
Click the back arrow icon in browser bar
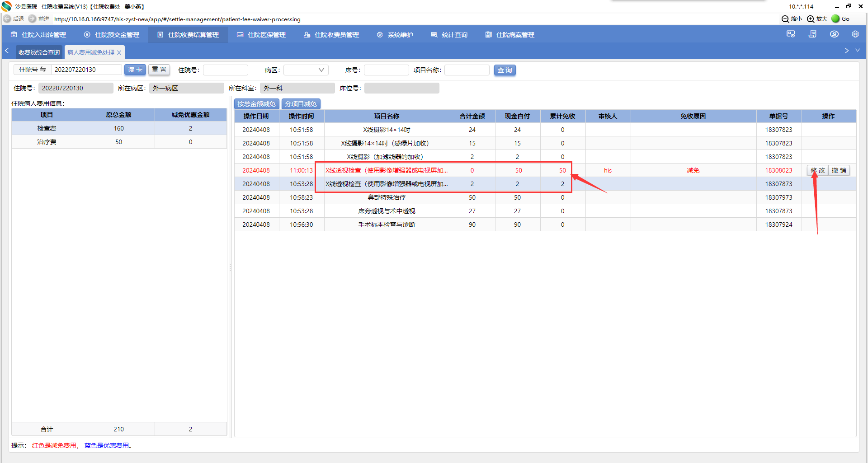pyautogui.click(x=7, y=19)
